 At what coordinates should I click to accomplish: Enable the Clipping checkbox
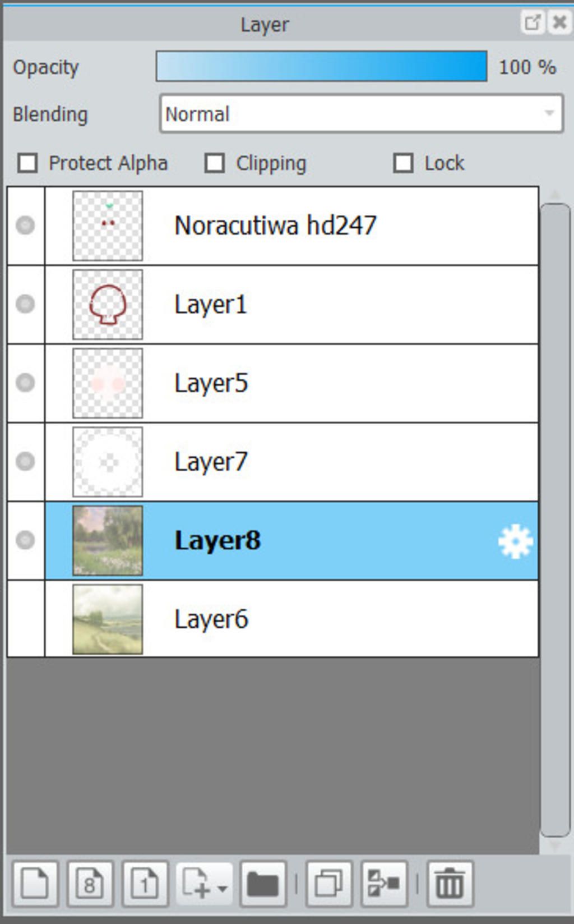tap(215, 163)
